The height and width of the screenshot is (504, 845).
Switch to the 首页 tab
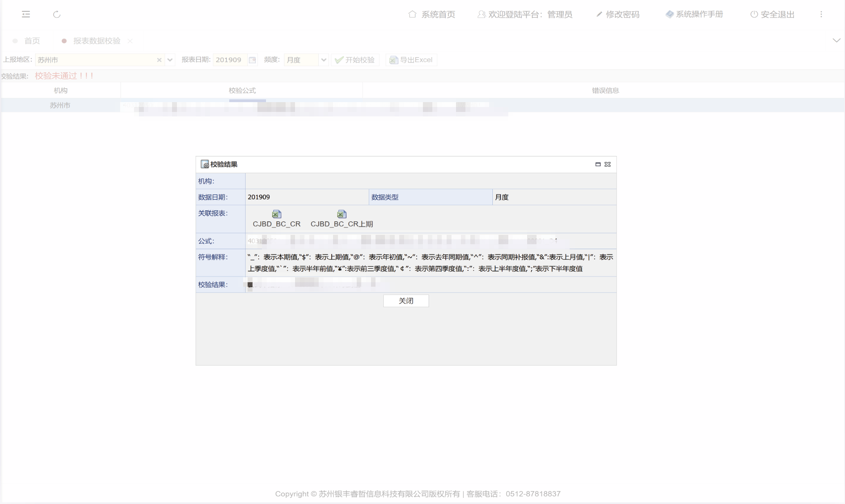[x=32, y=41]
